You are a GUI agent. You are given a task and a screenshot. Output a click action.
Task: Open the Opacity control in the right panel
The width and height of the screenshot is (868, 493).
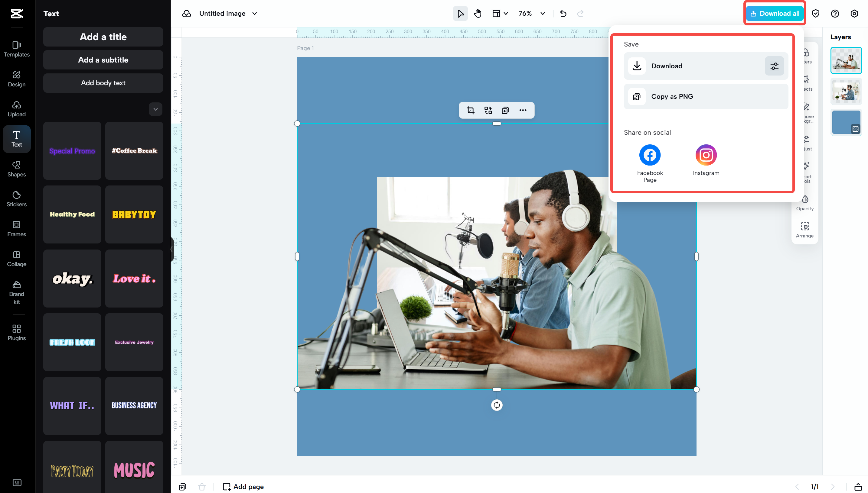point(805,202)
